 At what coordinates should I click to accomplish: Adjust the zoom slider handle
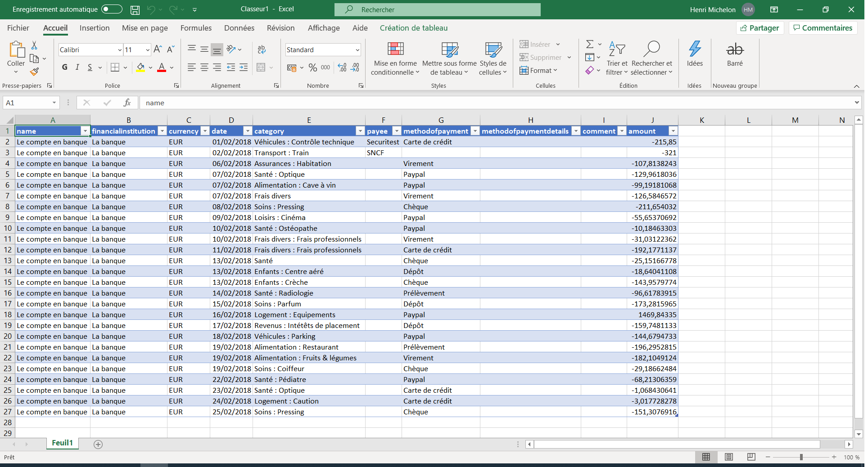click(x=801, y=457)
